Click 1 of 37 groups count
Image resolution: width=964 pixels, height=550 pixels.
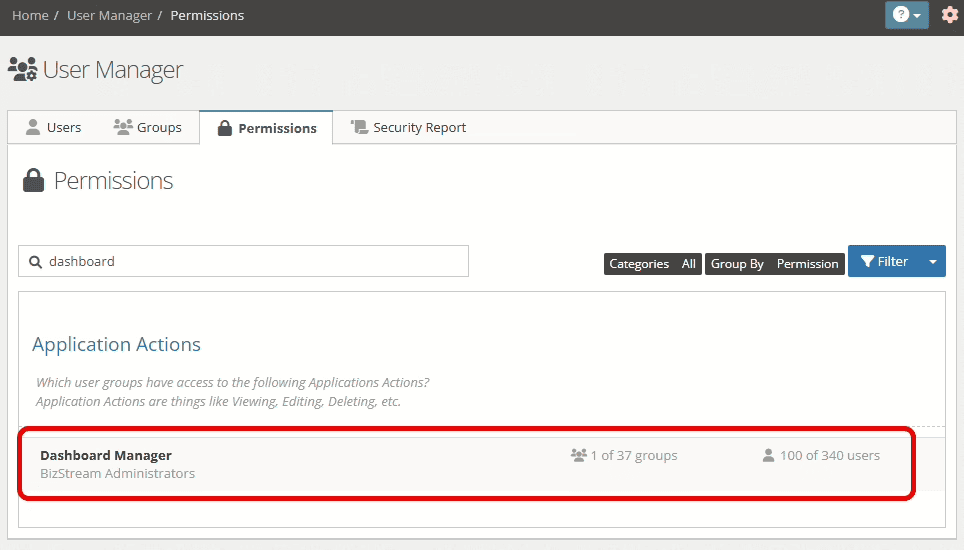coord(634,455)
